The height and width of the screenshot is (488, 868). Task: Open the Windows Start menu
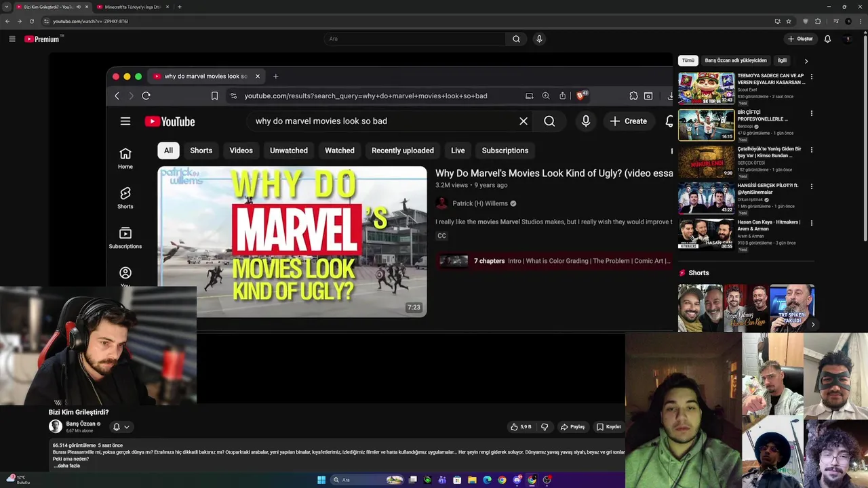coord(321,480)
